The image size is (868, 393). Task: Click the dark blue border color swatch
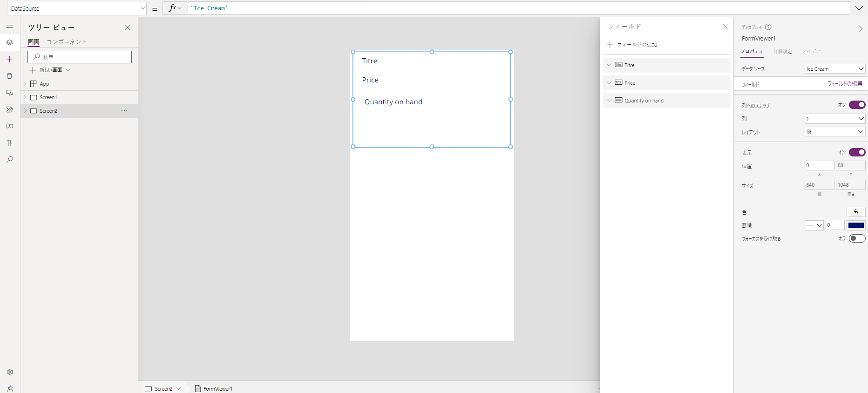coord(856,225)
